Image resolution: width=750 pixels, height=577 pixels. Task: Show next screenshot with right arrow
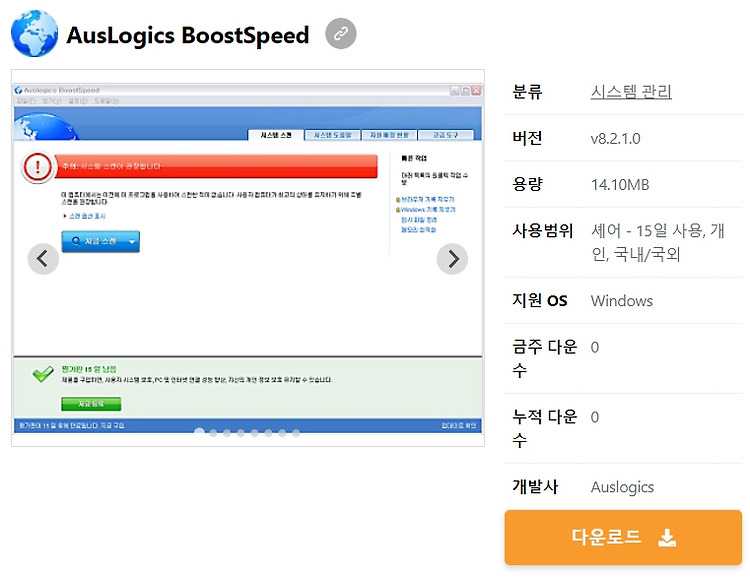(452, 259)
